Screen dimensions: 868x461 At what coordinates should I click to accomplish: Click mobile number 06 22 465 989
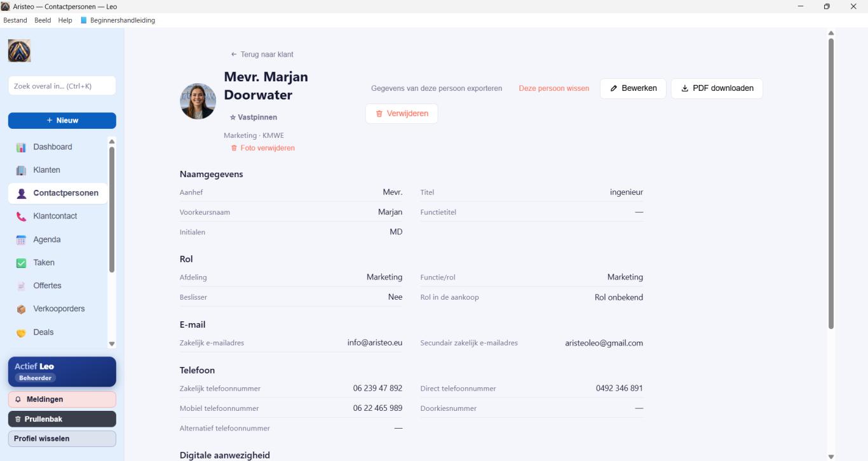[378, 408]
